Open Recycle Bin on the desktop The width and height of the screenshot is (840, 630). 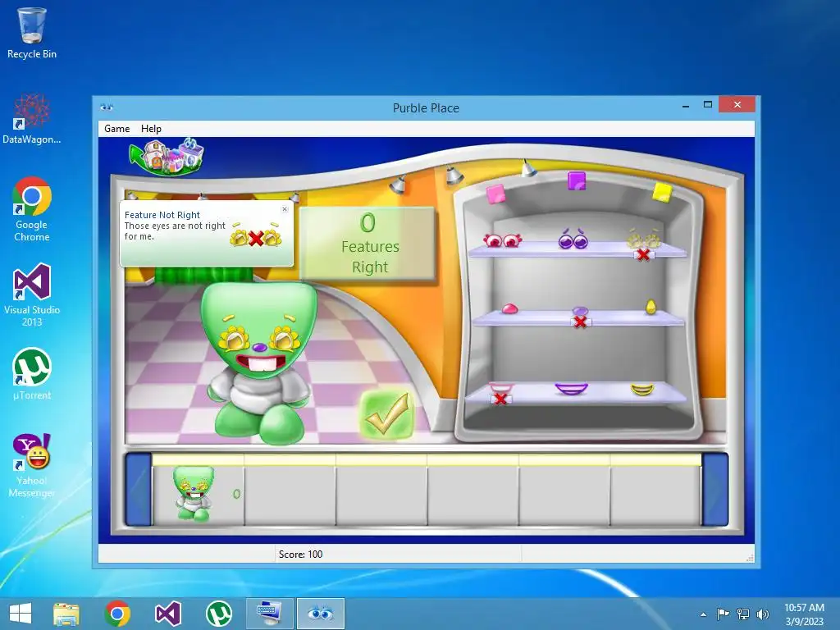(32, 32)
